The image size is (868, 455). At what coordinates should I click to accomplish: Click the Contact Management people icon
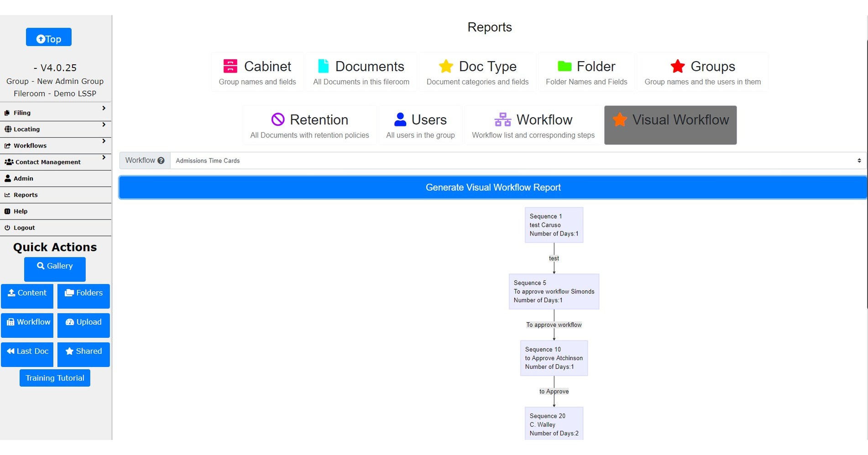pos(9,162)
